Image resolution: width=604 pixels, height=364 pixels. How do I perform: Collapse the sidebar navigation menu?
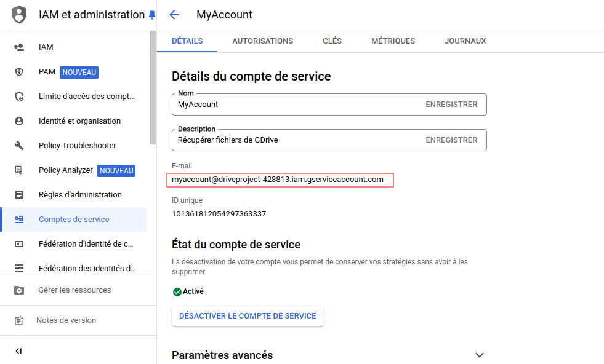point(18,351)
